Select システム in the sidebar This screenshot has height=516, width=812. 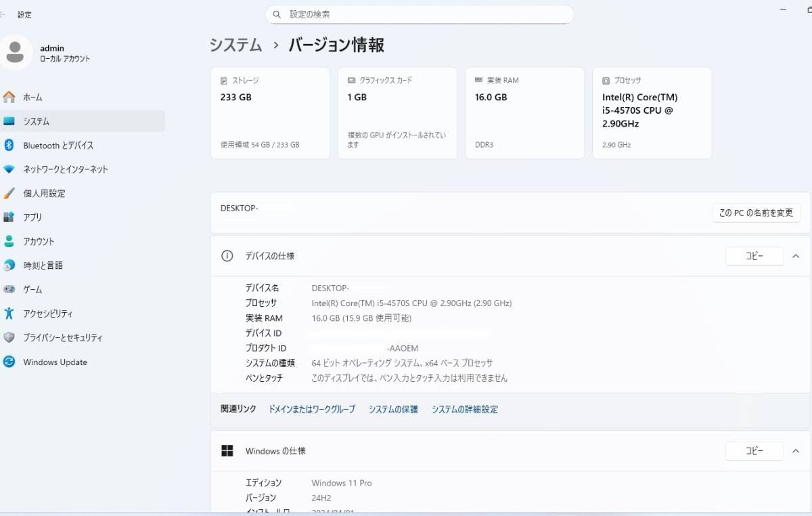(x=83, y=121)
